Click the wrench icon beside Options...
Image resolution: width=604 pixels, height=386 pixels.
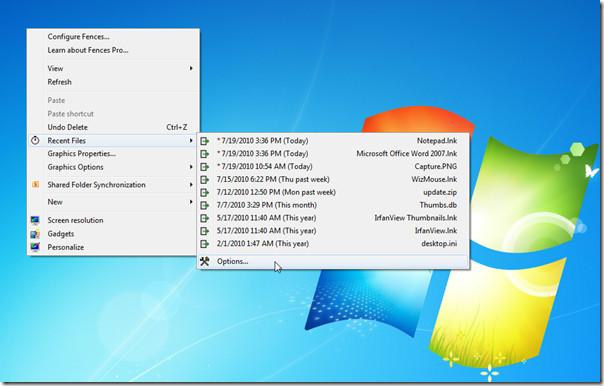tap(205, 261)
